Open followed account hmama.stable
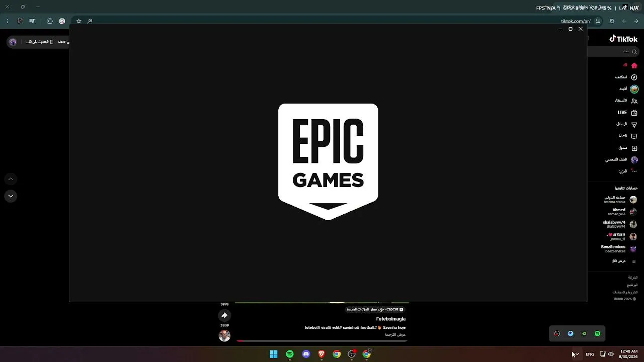The height and width of the screenshot is (362, 644). pos(620,200)
